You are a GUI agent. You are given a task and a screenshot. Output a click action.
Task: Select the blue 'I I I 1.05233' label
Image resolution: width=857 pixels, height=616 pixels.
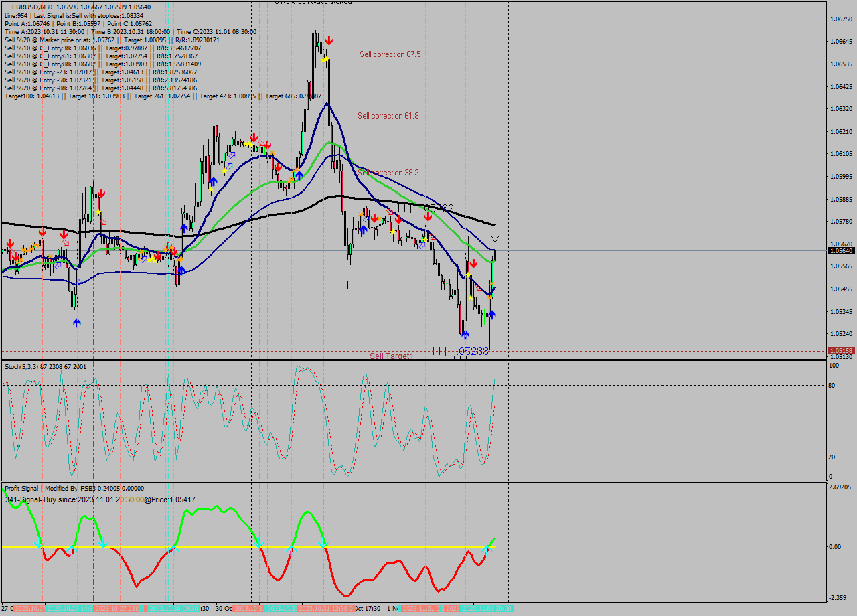coord(461,350)
